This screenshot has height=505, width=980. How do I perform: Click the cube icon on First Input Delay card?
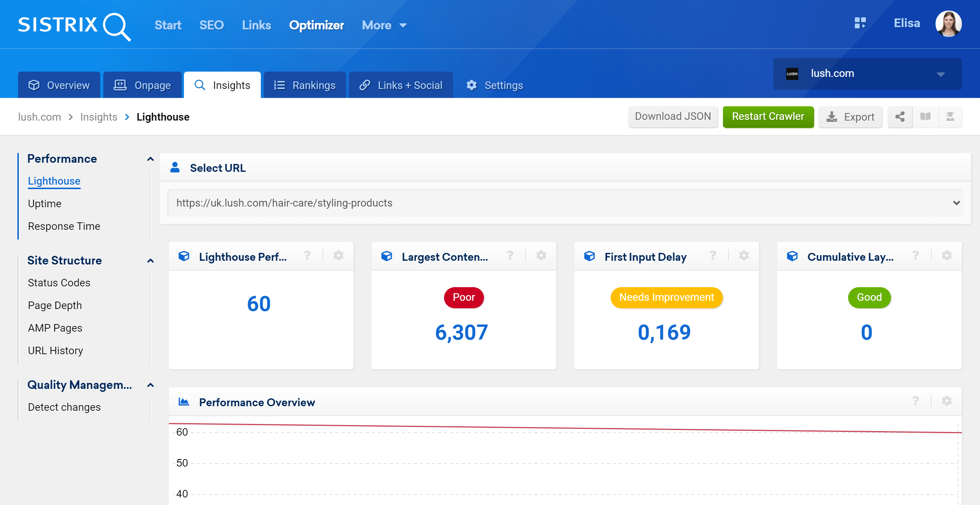(590, 256)
